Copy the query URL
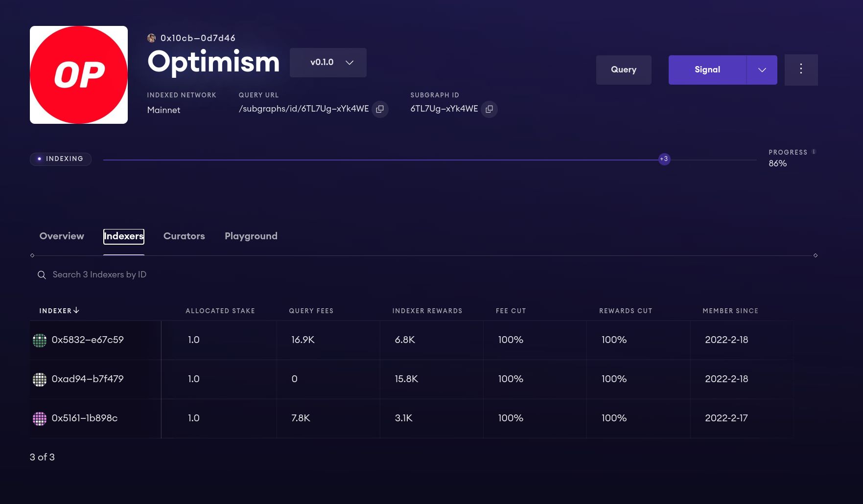Viewport: 863px width, 504px height. pyautogui.click(x=380, y=109)
